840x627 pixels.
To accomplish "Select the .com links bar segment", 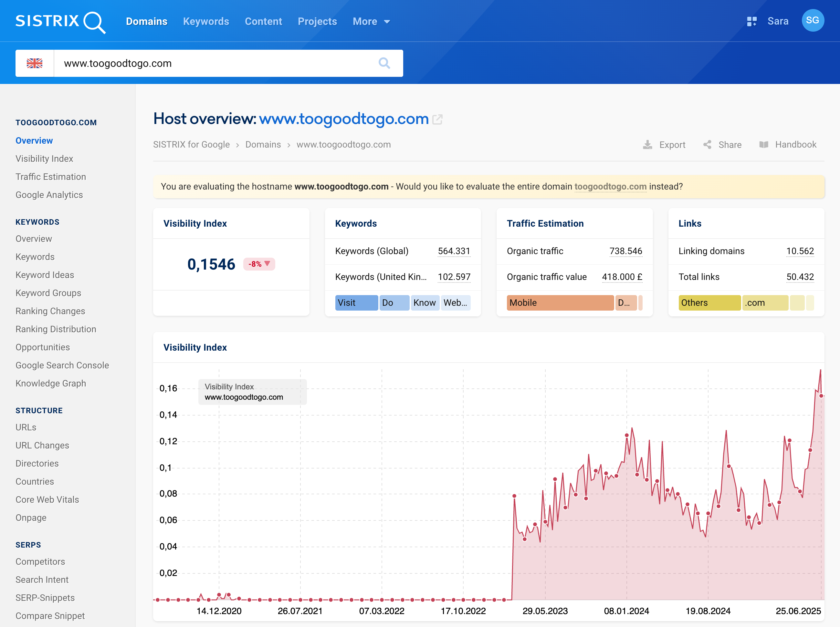I will coord(765,303).
